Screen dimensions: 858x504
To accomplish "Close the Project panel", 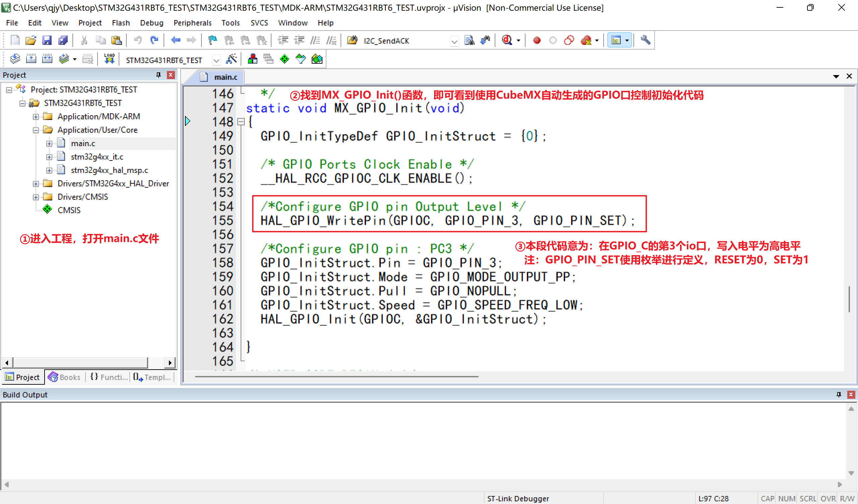I will click(x=171, y=75).
